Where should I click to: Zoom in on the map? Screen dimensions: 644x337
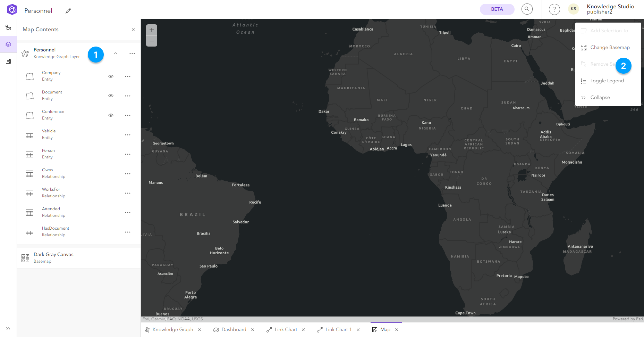pyautogui.click(x=152, y=30)
